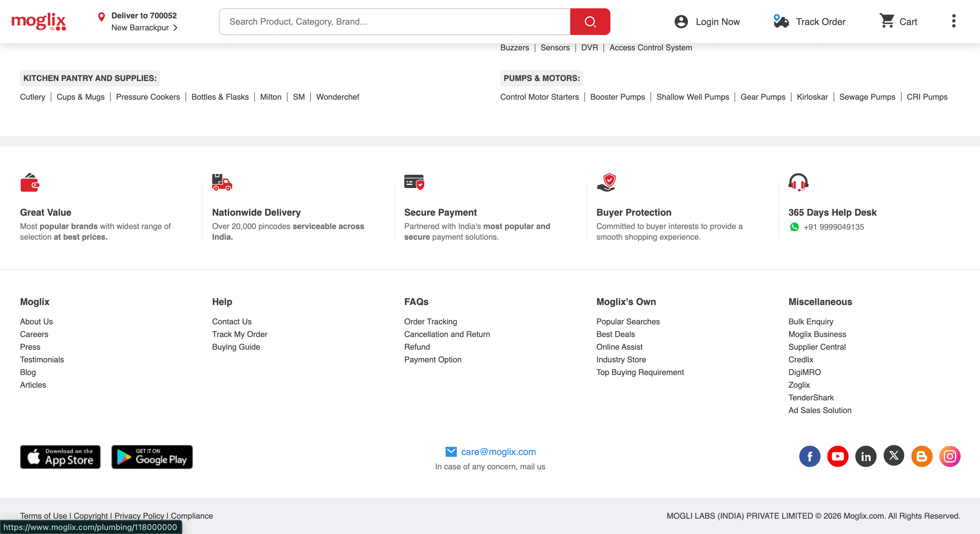Open Payment Option FAQ link
Screen dimensions: 980x534
(433, 360)
